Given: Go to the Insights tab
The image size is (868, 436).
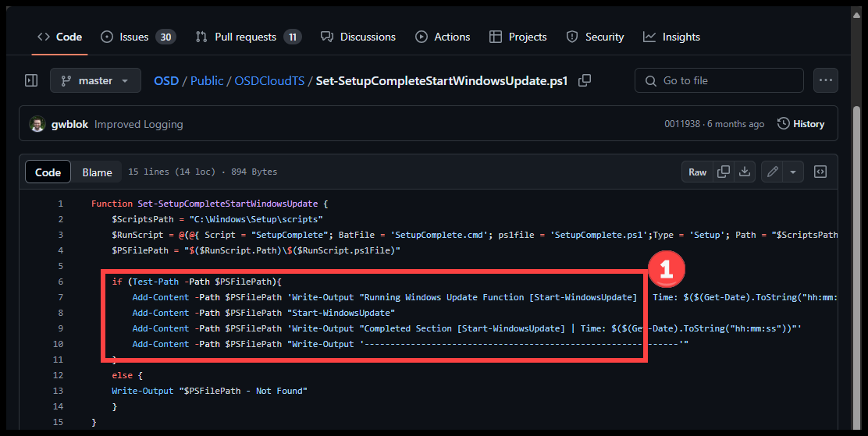Looking at the screenshot, I should click(671, 37).
